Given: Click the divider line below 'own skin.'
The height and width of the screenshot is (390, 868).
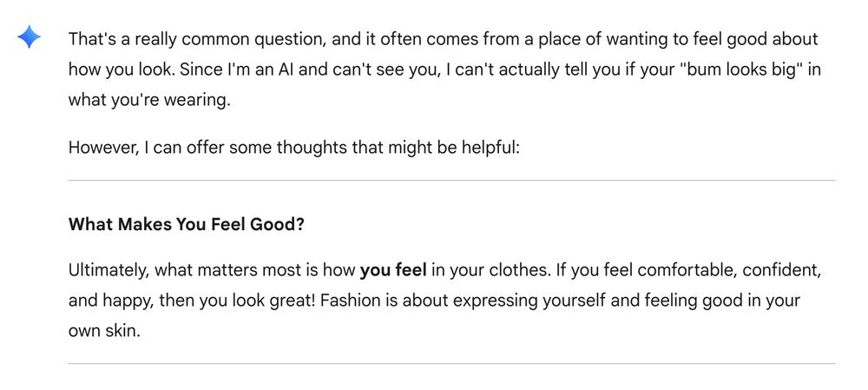Looking at the screenshot, I should coord(451,363).
